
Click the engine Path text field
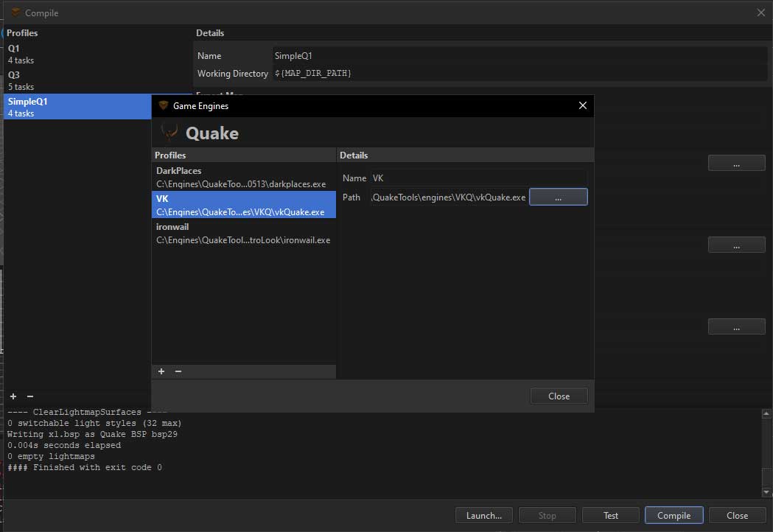(x=449, y=197)
